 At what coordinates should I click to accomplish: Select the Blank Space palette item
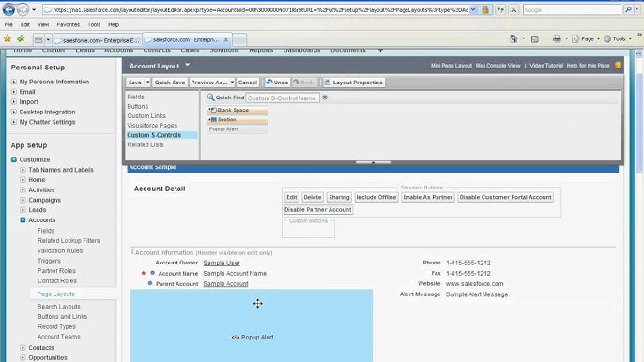pyautogui.click(x=238, y=110)
